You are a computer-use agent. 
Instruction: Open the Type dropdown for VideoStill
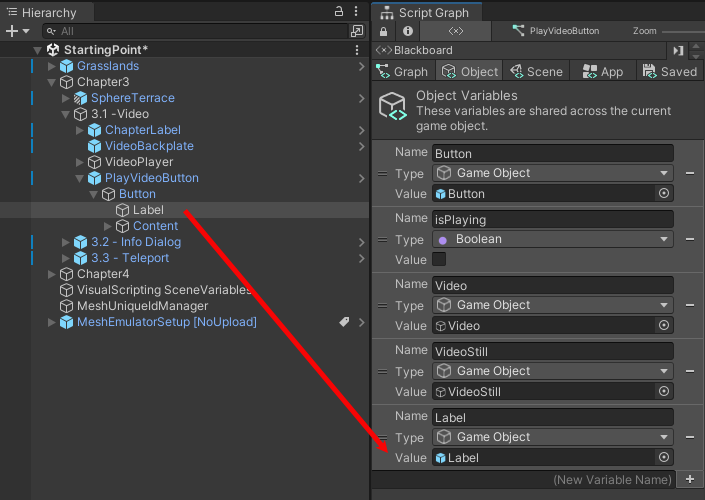click(x=553, y=371)
